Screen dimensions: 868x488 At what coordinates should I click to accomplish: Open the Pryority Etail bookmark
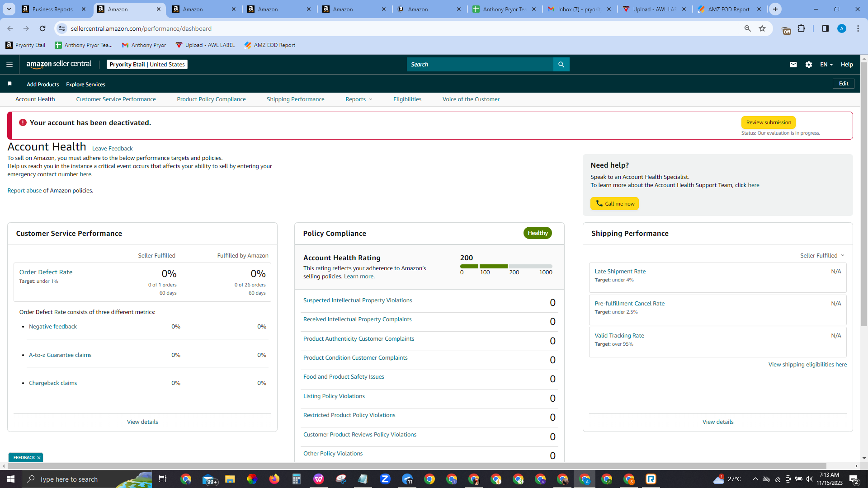25,45
